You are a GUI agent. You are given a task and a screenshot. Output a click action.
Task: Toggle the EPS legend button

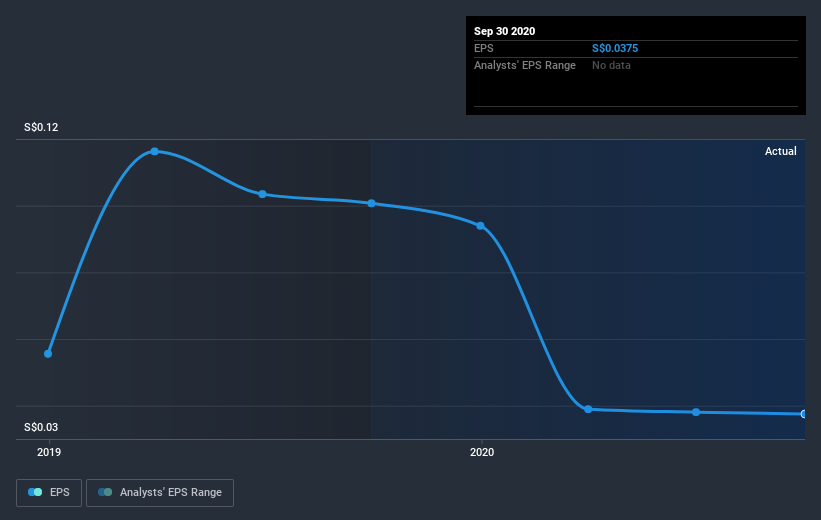49,492
